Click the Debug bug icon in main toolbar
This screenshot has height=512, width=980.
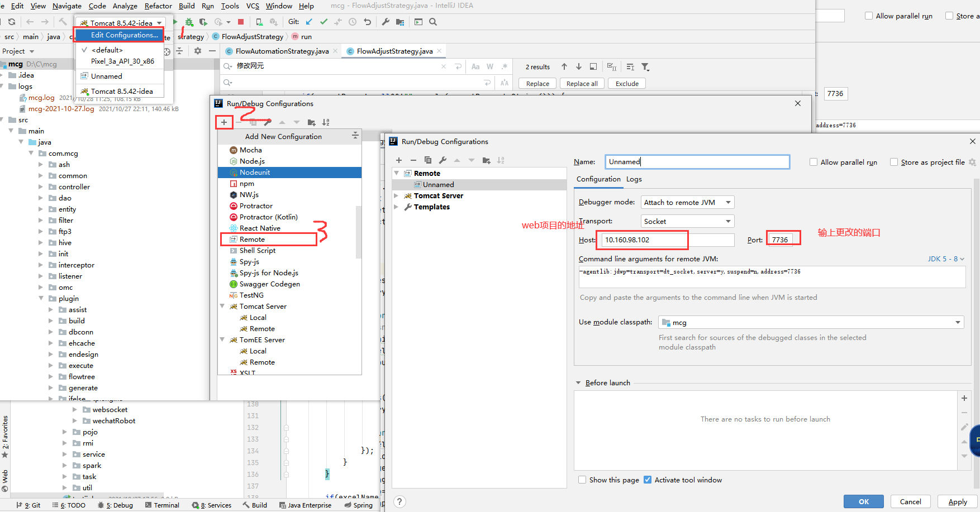click(x=189, y=22)
